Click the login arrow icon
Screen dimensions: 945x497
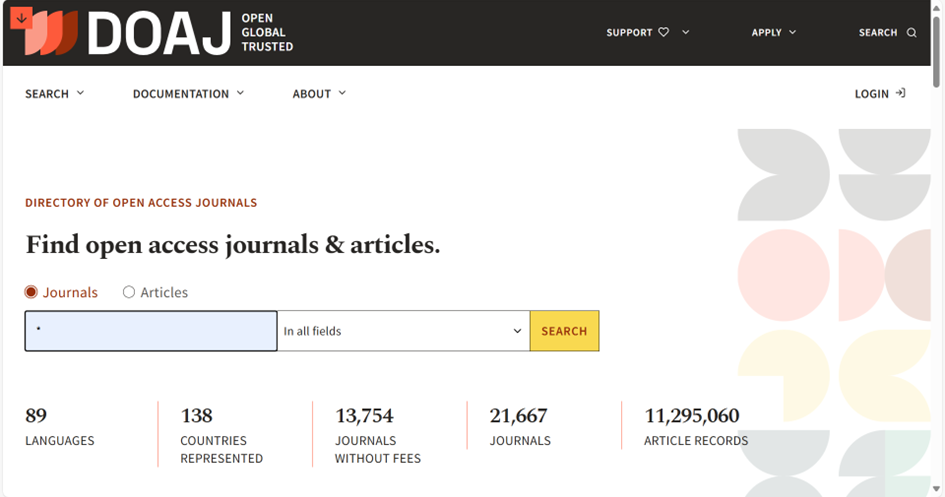coord(900,93)
